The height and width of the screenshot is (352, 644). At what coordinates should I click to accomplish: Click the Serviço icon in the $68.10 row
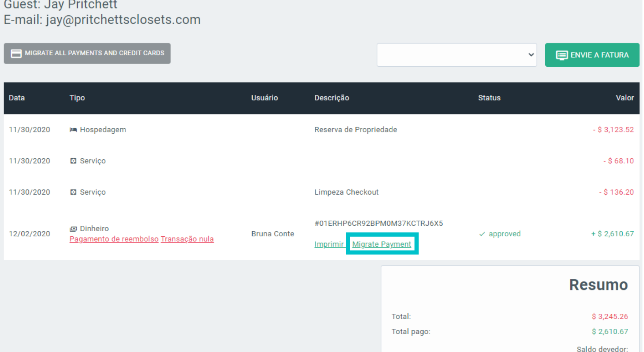73,161
